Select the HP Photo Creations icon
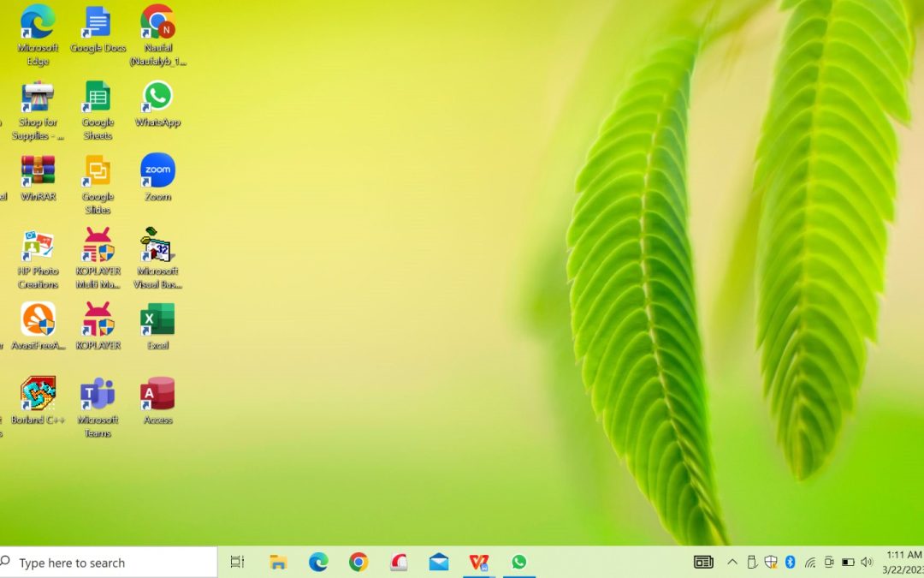This screenshot has height=578, width=924. (38, 259)
